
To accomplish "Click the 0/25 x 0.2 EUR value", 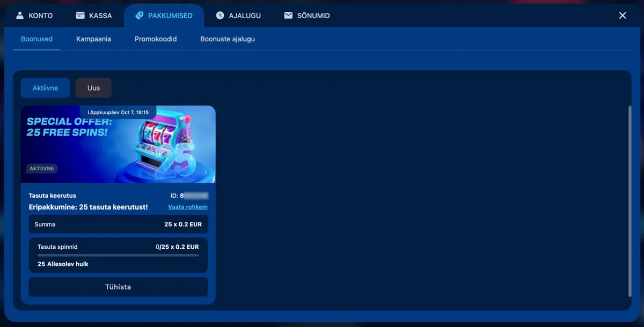I will (177, 247).
